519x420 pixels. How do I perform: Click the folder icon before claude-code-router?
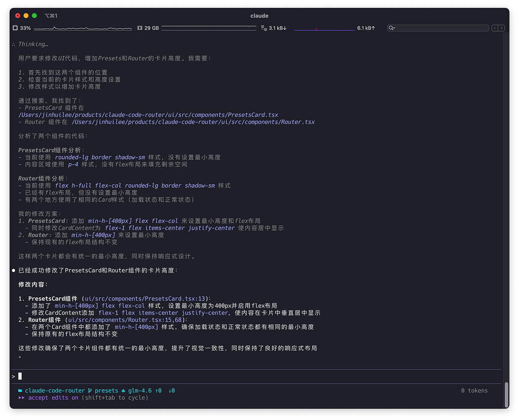coord(20,391)
